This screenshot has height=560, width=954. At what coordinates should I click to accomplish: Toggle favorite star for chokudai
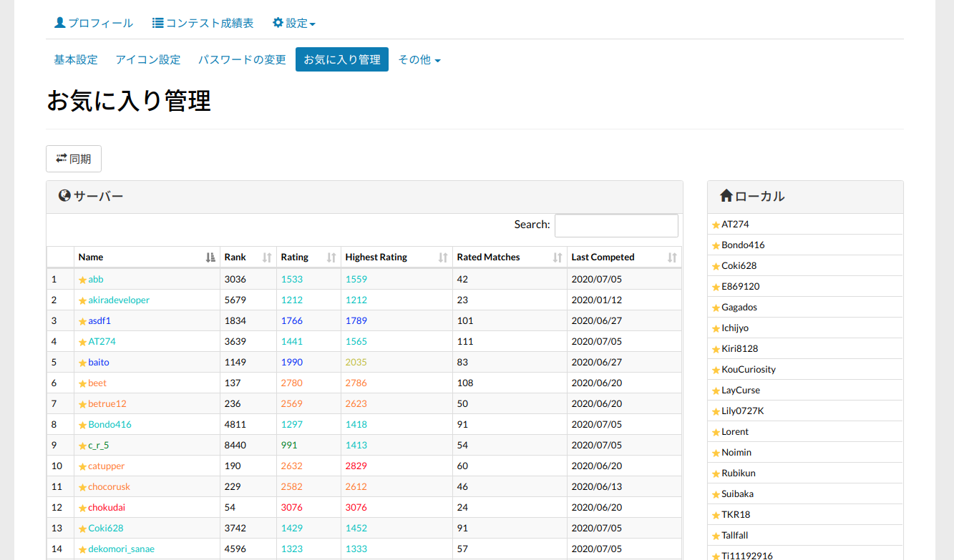coord(82,508)
